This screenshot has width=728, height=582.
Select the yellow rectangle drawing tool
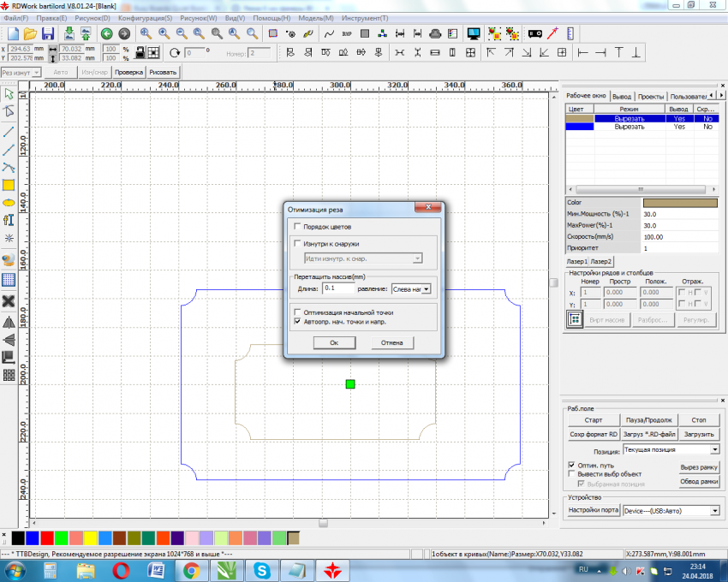click(x=9, y=184)
